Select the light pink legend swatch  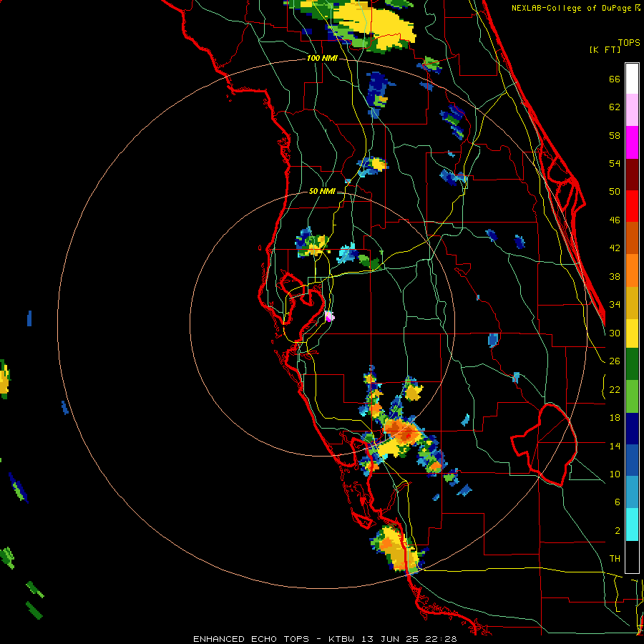[632, 110]
